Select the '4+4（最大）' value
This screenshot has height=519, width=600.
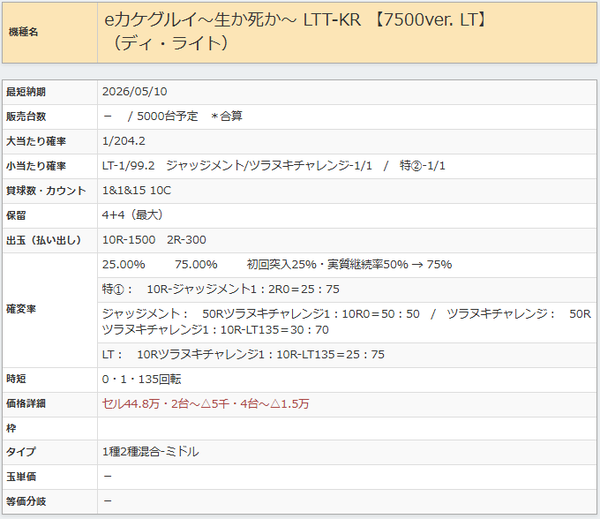133,215
